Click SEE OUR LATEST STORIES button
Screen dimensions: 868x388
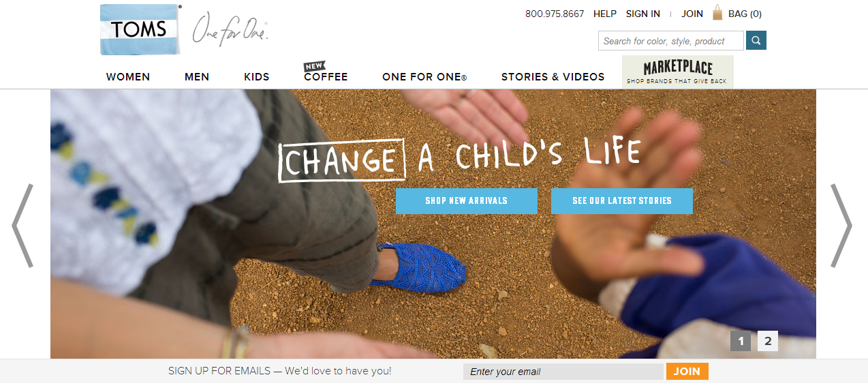(x=622, y=201)
